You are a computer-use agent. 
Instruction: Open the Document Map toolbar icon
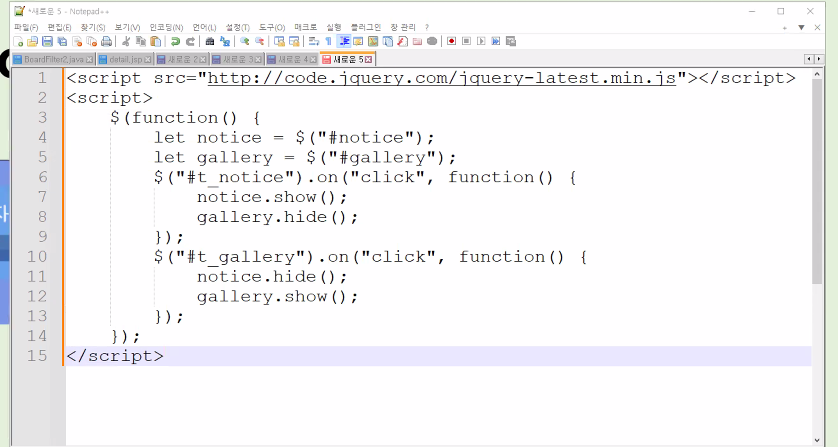point(373,41)
